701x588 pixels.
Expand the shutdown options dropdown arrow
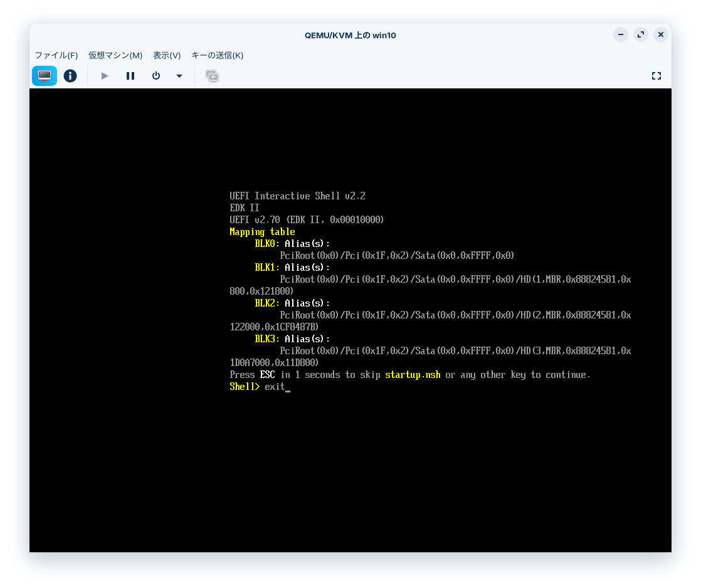[179, 76]
